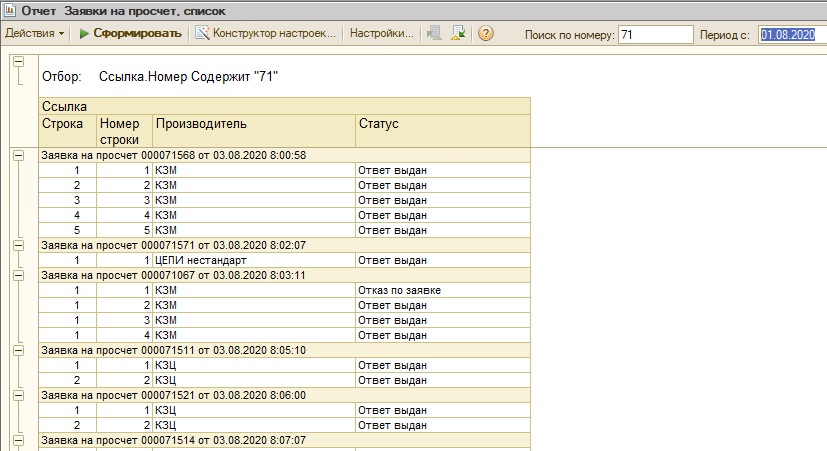Image resolution: width=827 pixels, height=451 pixels.
Task: Select Ответ выдан for ЦЕПИ нестандарт row
Action: pos(443,260)
